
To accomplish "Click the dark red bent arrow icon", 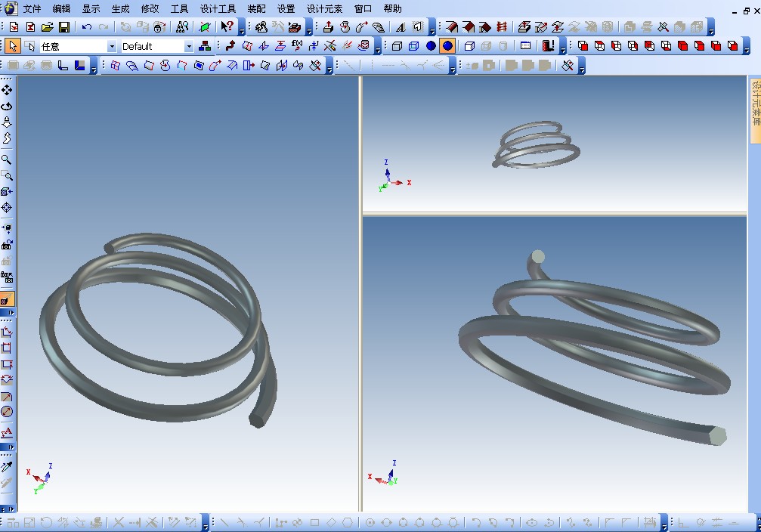I will tap(230, 46).
